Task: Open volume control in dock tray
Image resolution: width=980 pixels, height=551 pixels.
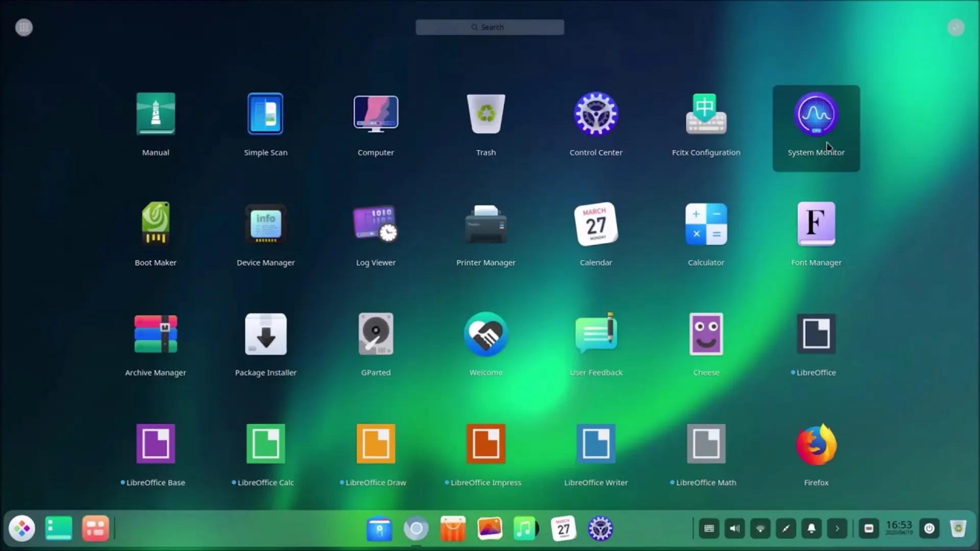Action: click(x=734, y=529)
